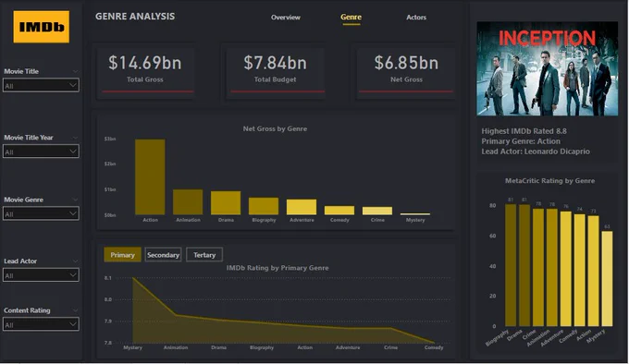Click the 'IMDb Rating by Primary Genre' title
The height and width of the screenshot is (364, 629).
(277, 268)
